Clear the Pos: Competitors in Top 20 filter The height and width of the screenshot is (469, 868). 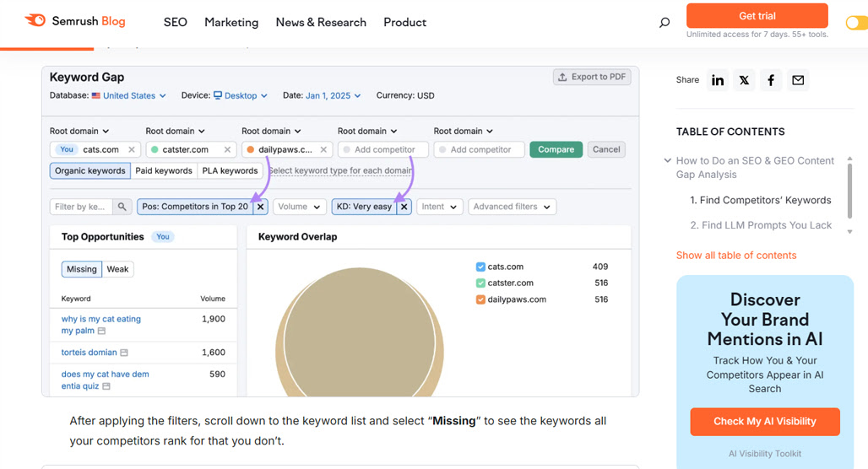pos(261,207)
